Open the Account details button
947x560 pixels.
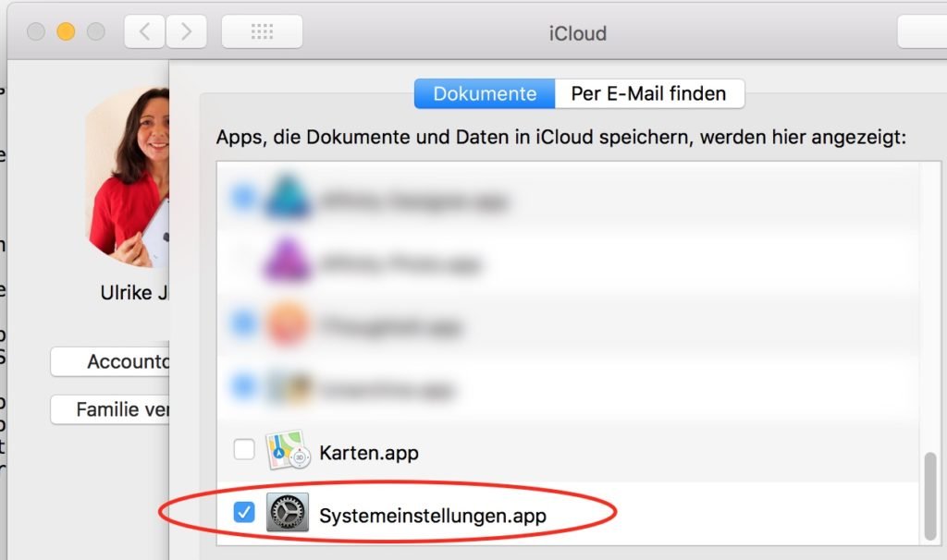coord(110,361)
